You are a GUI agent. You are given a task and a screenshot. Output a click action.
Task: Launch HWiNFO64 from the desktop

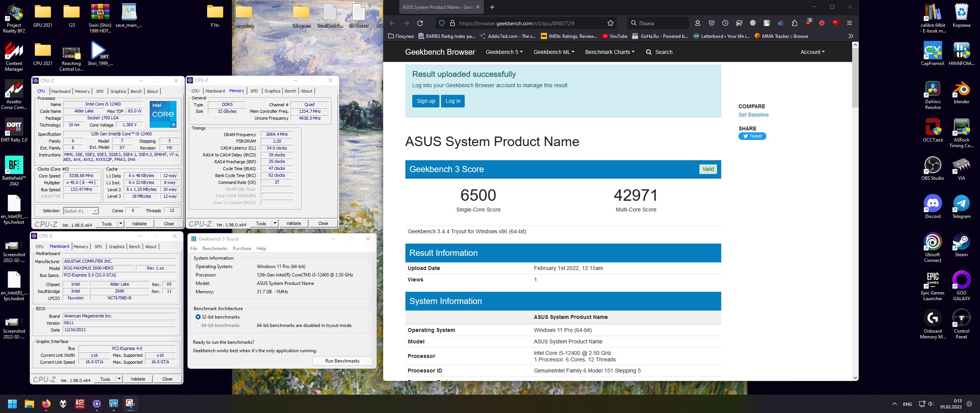pos(961,54)
